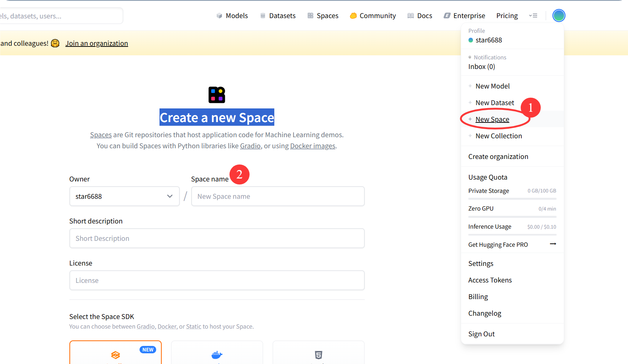Click the Join an organization link
The height and width of the screenshot is (364, 628).
coord(97,44)
